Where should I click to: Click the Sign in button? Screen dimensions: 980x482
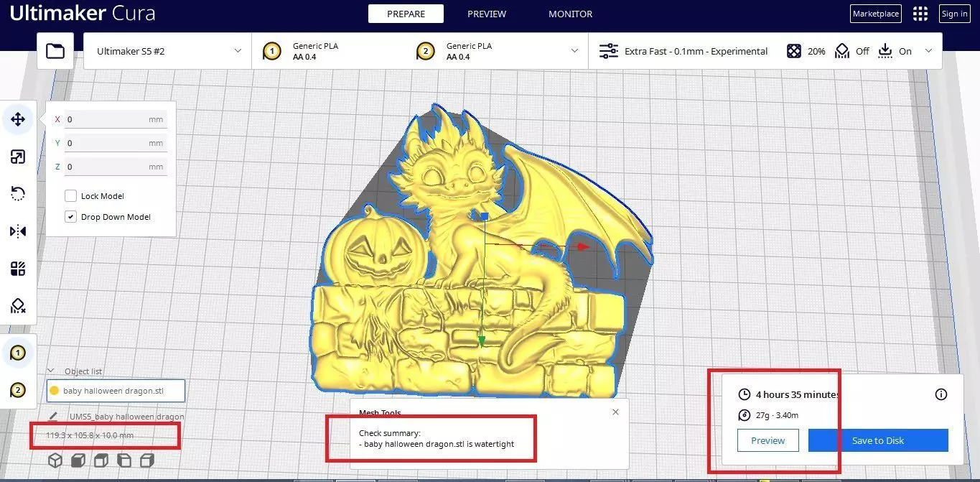coord(954,14)
